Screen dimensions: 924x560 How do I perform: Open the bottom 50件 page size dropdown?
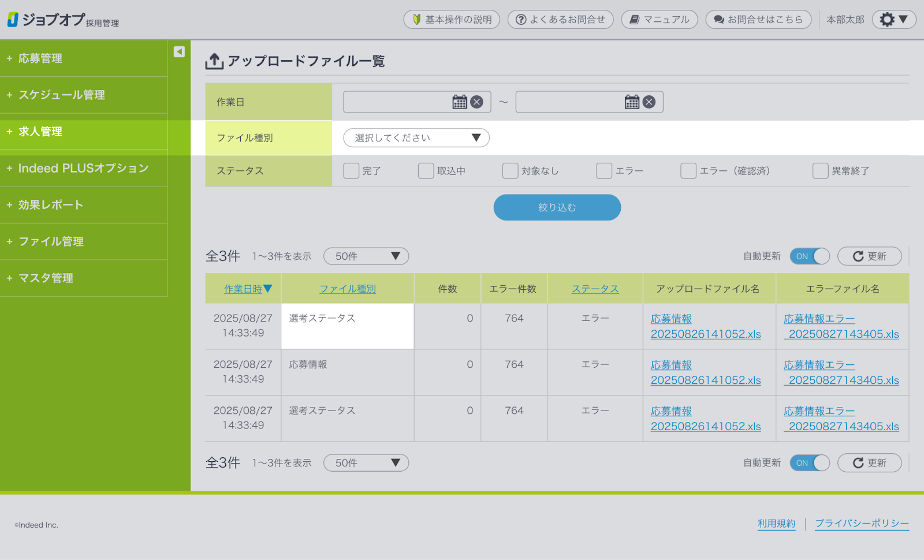(366, 463)
